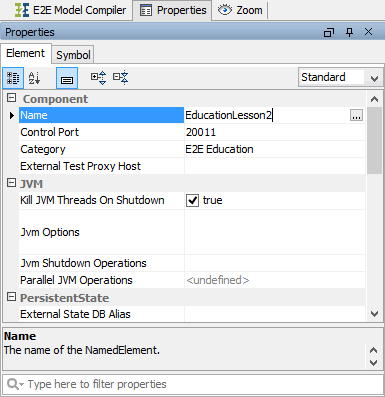Viewport: 385px width, 397px height.
Task: Collapse the JVM category
Action: [11, 183]
